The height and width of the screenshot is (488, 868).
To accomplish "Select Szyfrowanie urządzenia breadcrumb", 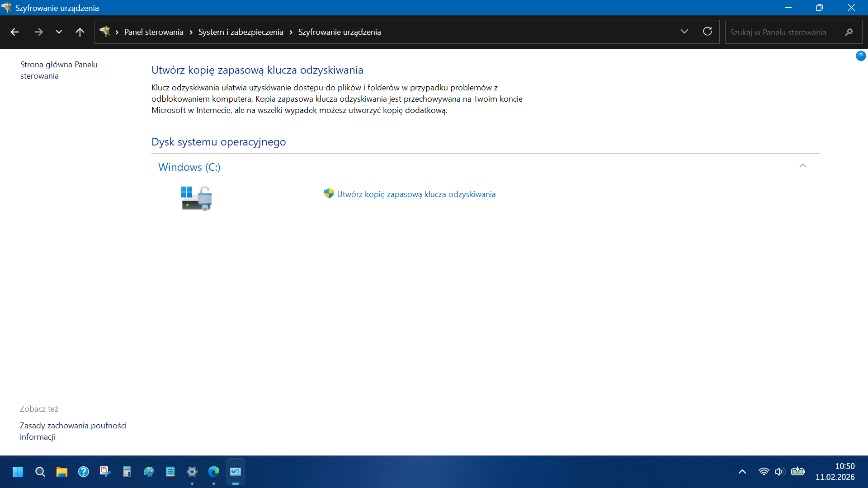I will click(x=340, y=32).
